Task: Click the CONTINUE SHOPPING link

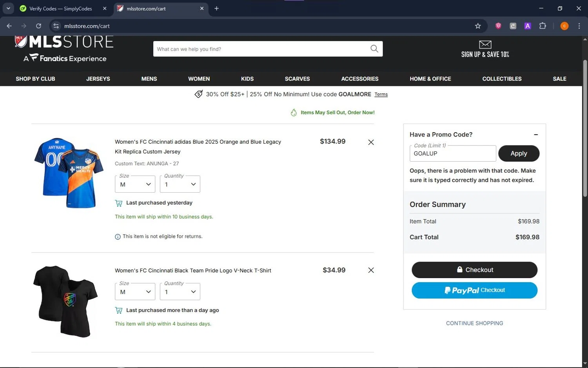Action: (x=474, y=323)
